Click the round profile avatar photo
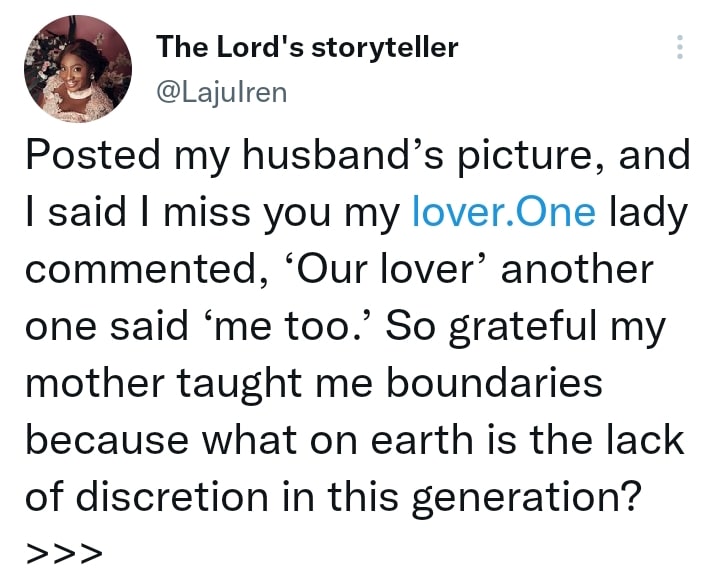This screenshot has height=571, width=720. point(79,71)
